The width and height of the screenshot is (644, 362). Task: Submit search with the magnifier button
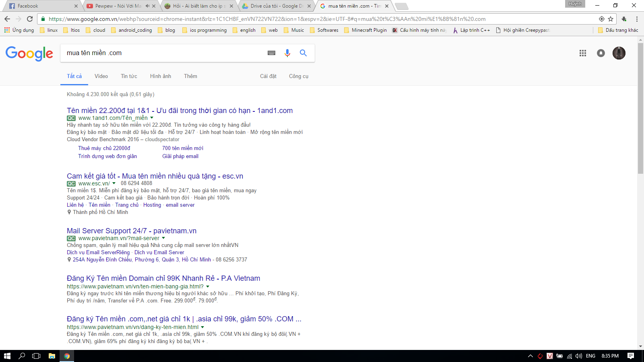coord(303,53)
